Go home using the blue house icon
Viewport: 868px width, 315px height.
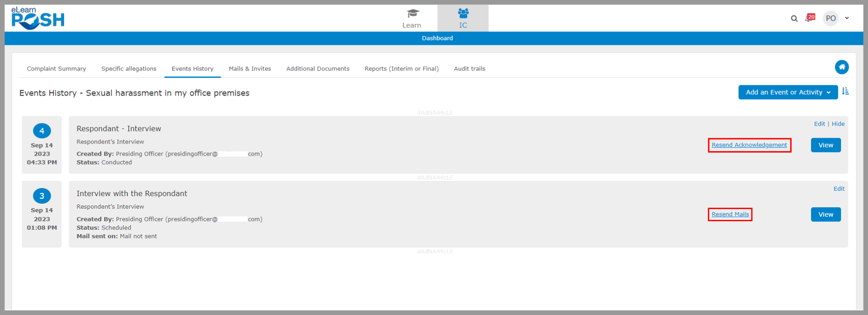tap(842, 67)
